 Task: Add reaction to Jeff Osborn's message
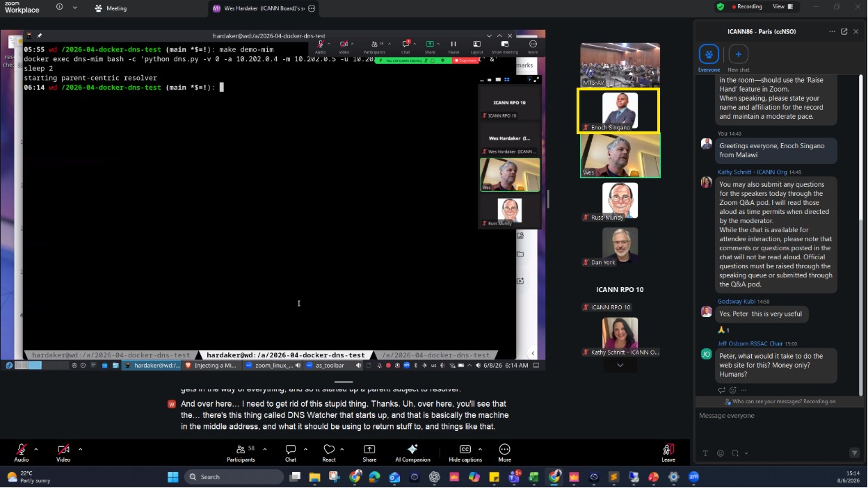733,390
